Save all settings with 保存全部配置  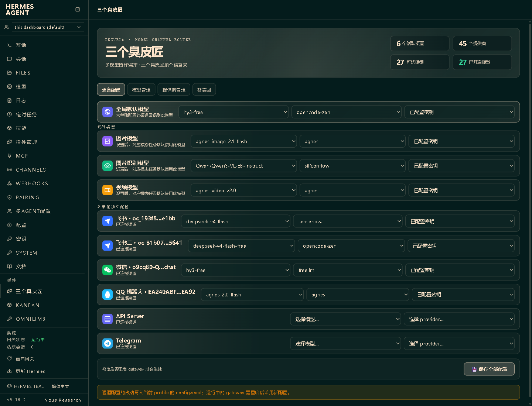click(x=489, y=369)
